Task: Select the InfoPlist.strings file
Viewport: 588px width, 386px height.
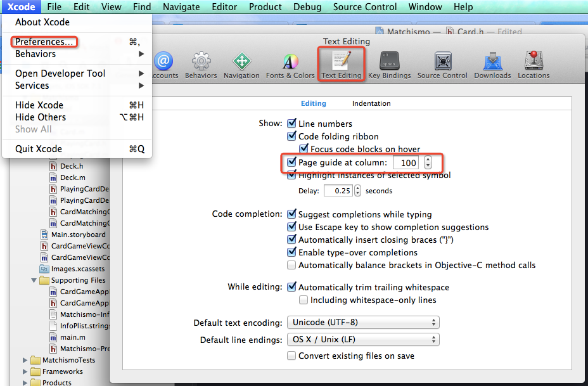Action: click(x=79, y=326)
